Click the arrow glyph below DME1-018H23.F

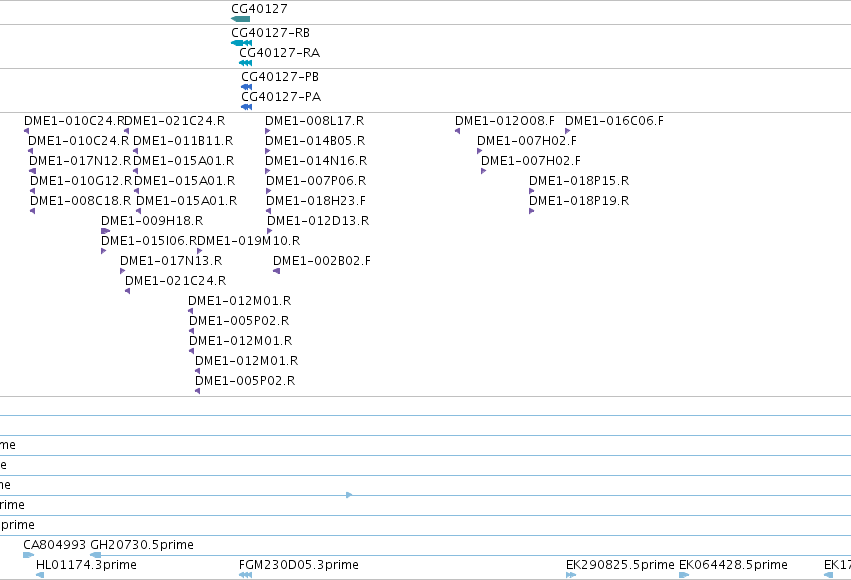tap(269, 211)
